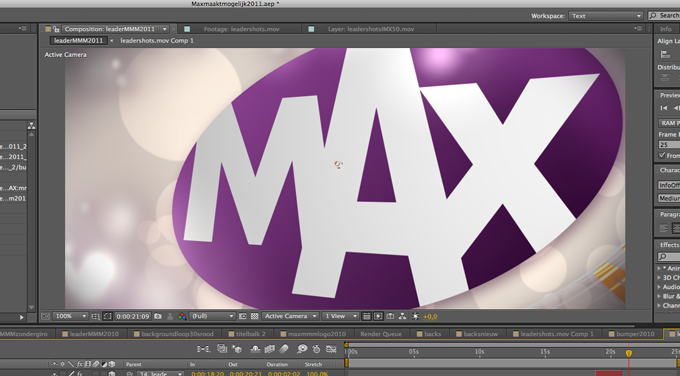Click the current time indicator on timeline ruler
This screenshot has width=680, height=376.
pyautogui.click(x=628, y=353)
